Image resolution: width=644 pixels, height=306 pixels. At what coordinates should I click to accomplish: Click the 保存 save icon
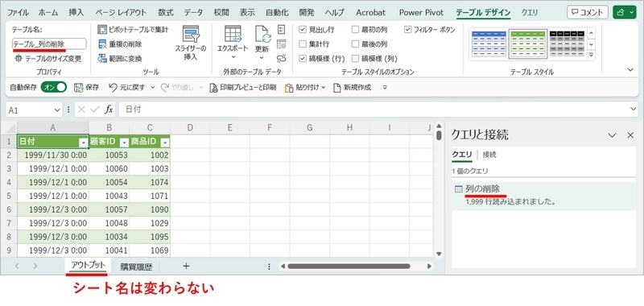78,88
